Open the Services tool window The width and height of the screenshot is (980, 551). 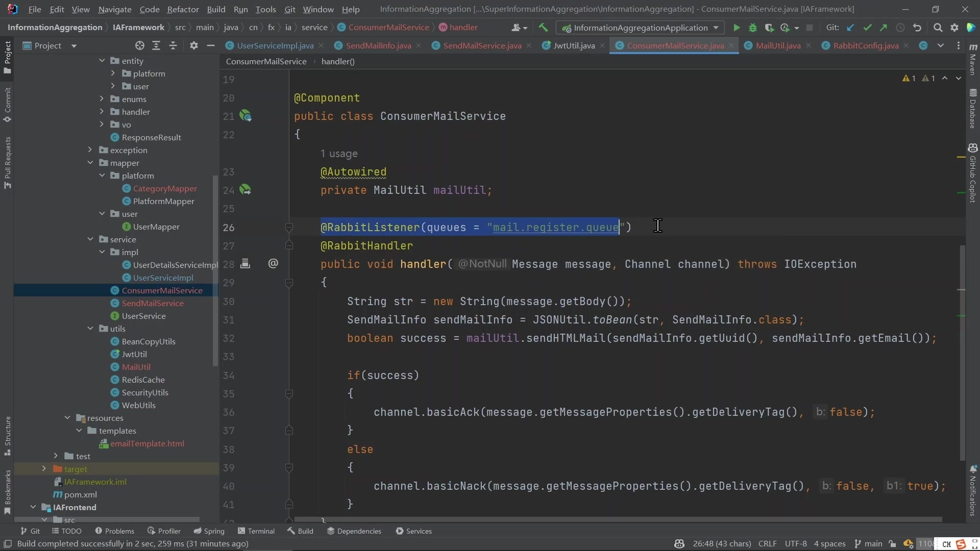pos(413,531)
